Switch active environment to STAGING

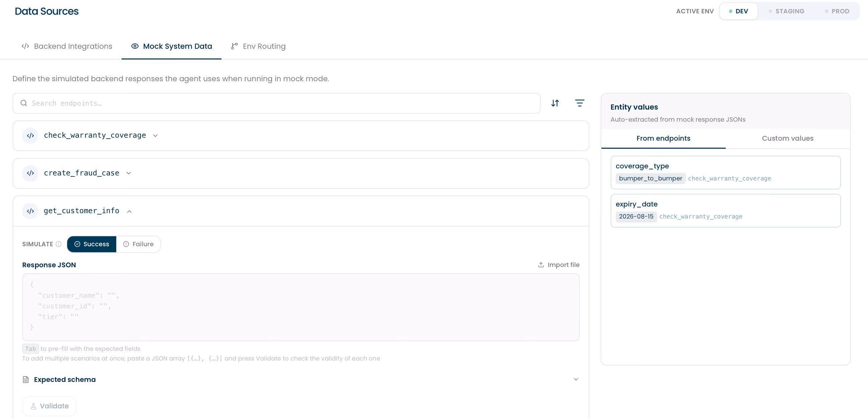pos(786,11)
